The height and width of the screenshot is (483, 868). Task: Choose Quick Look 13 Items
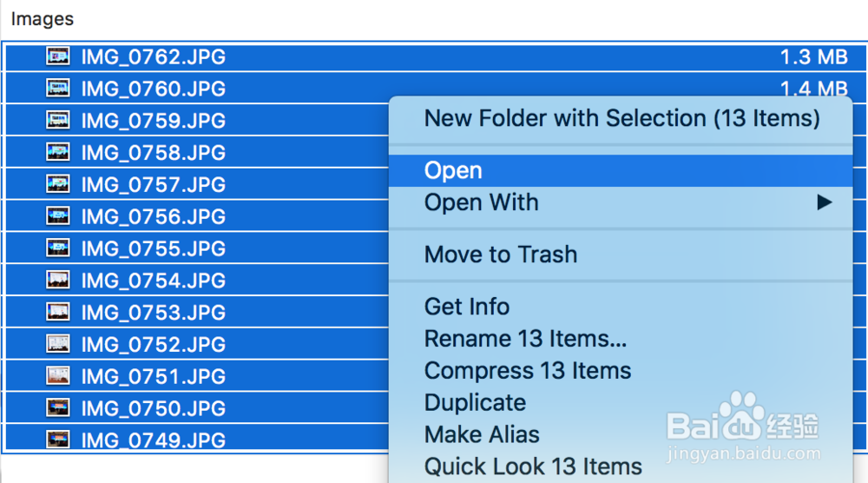(x=533, y=466)
